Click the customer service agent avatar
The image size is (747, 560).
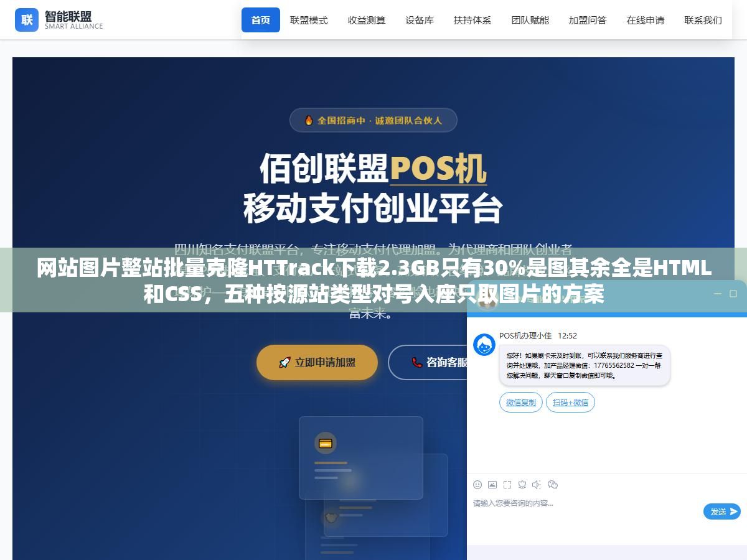pos(484,345)
